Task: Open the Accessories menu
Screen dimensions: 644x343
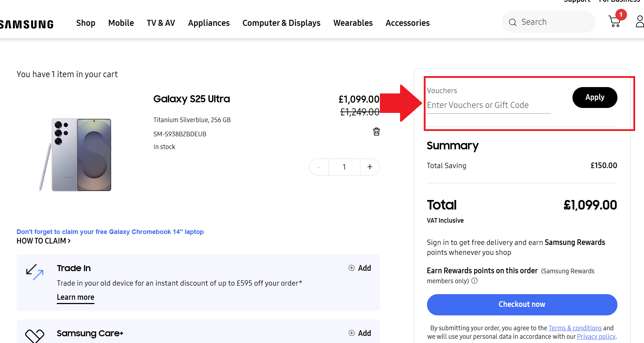Action: 408,23
